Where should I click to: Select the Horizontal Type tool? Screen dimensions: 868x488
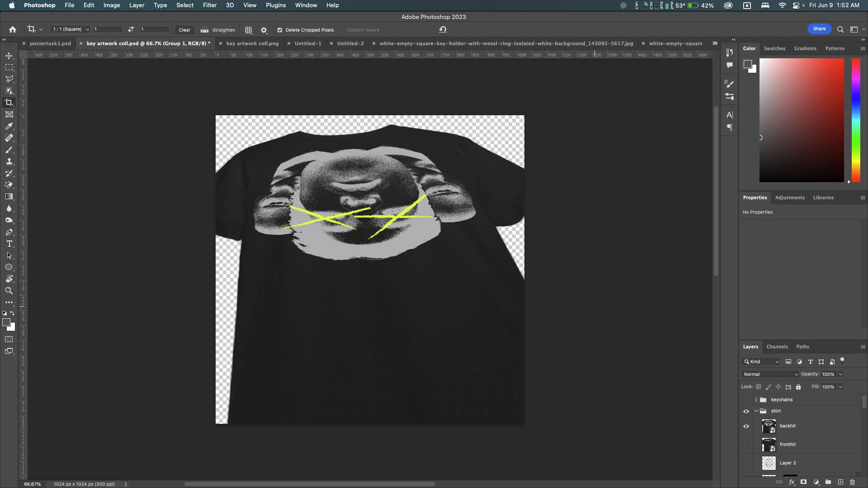pos(9,244)
